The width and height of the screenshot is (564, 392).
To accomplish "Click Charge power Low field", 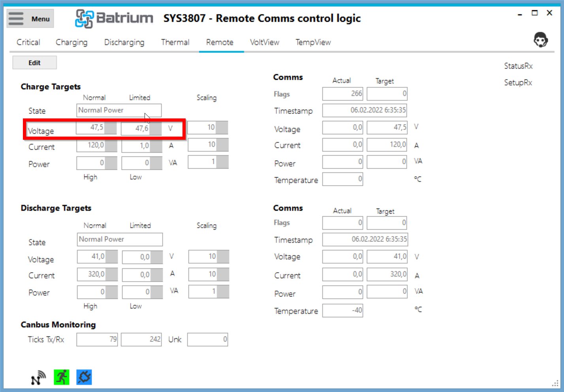I will pyautogui.click(x=142, y=163).
